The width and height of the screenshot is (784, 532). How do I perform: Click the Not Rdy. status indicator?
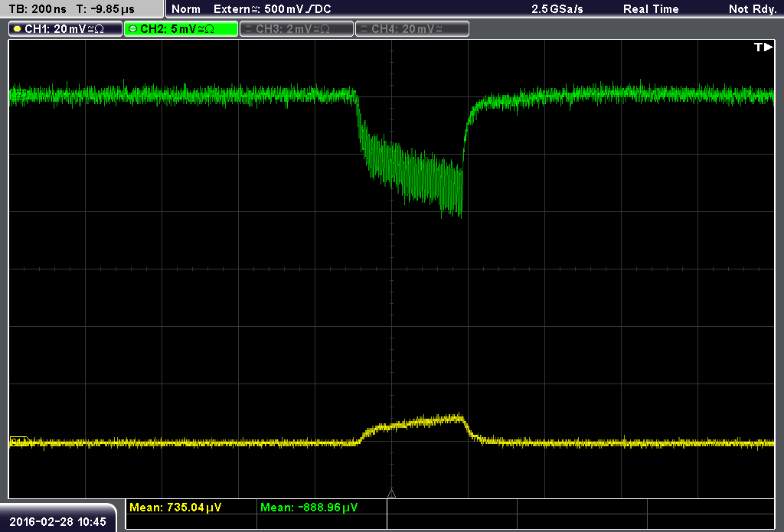point(753,9)
